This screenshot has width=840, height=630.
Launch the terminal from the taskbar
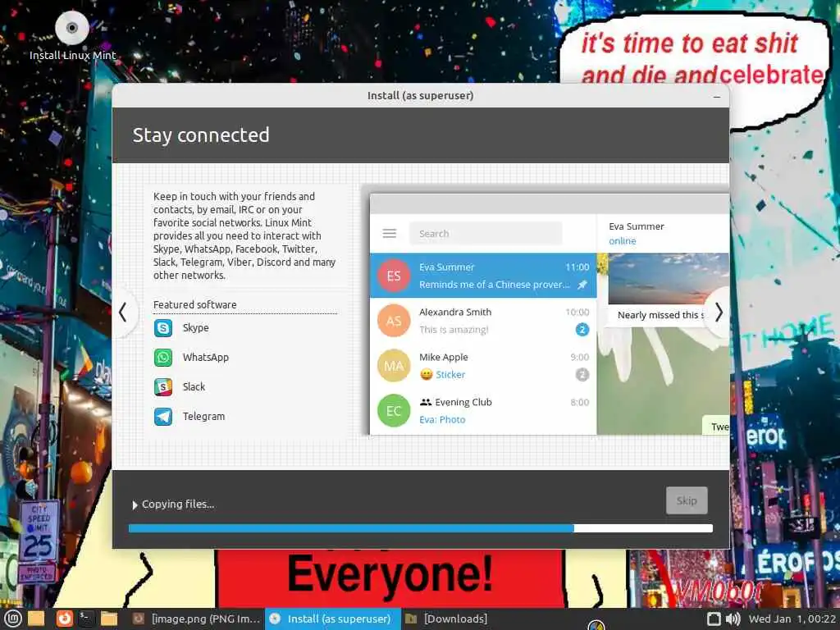[x=85, y=619]
